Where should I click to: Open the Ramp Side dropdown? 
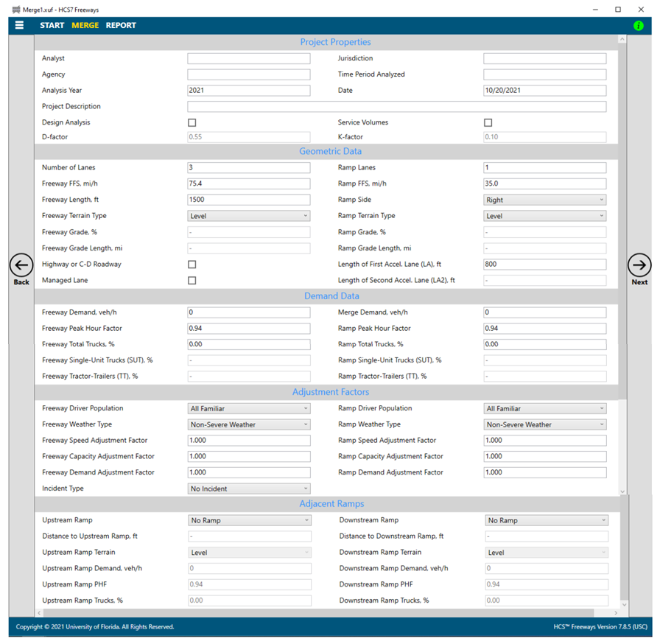[544, 200]
